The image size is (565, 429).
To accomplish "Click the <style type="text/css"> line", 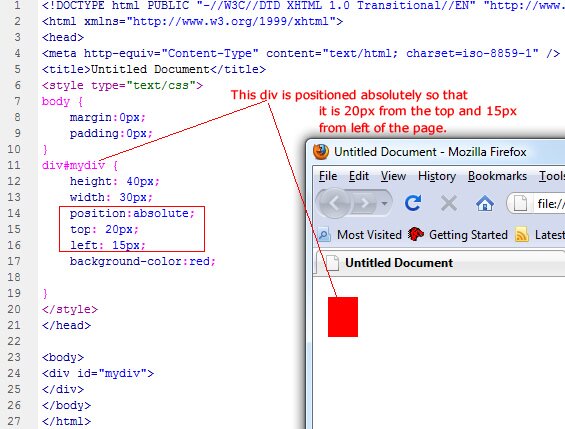I will click(x=122, y=85).
